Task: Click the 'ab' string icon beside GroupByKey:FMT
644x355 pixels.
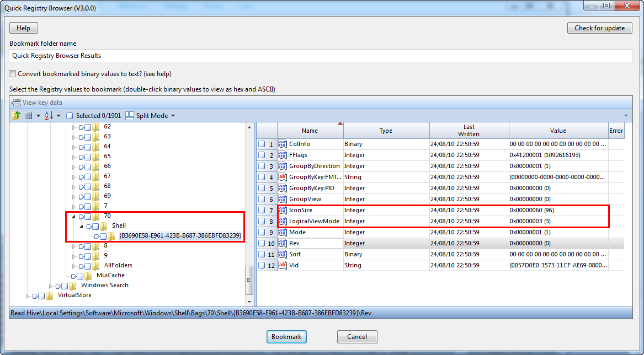Action: [x=281, y=177]
